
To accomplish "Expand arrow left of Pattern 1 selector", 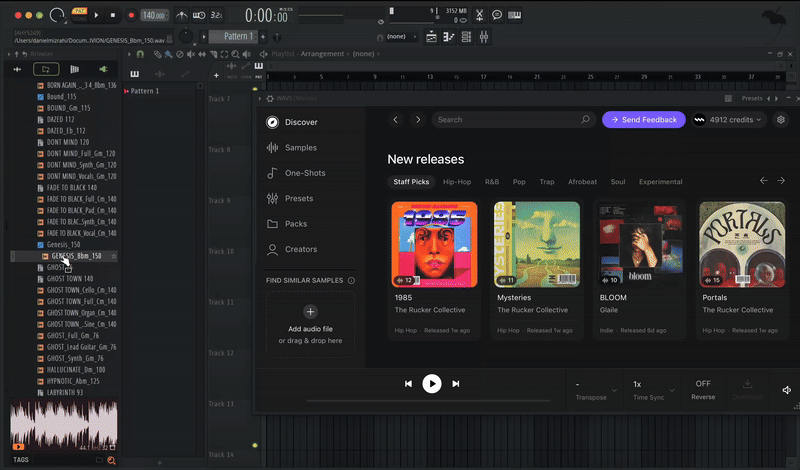I will pyautogui.click(x=204, y=37).
